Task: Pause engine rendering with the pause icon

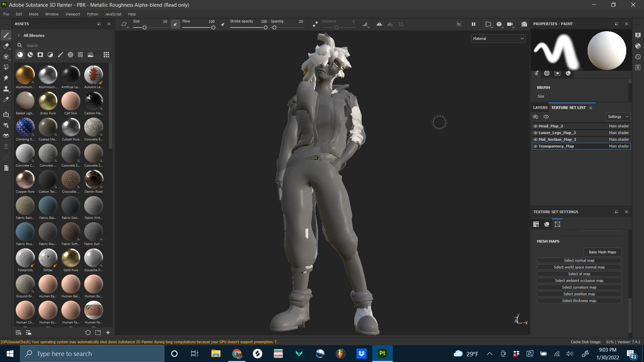Action: tap(473, 24)
